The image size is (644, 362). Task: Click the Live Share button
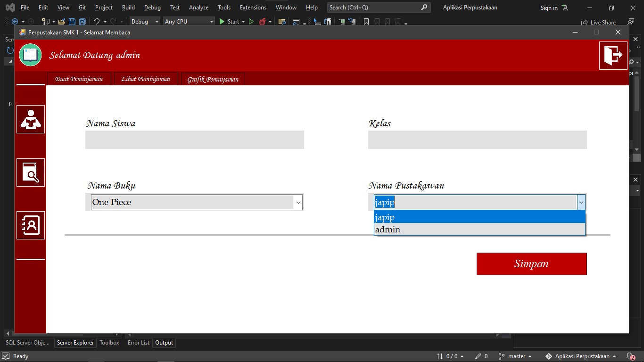coord(599,22)
